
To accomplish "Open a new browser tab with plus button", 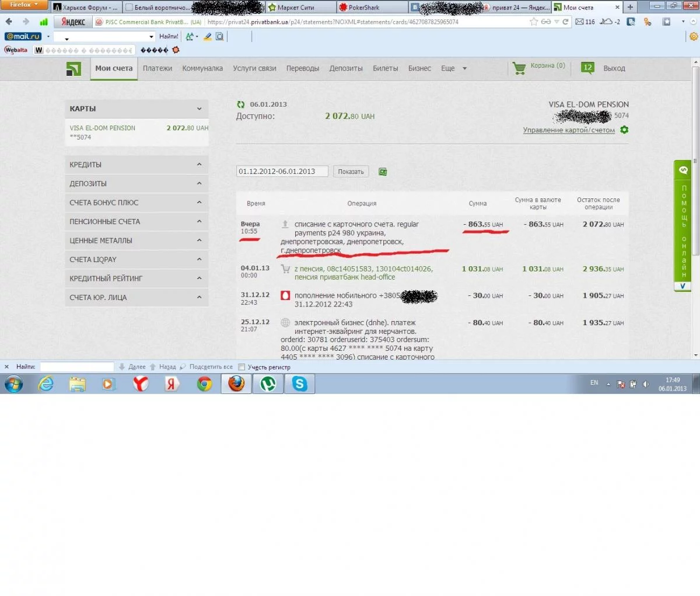I will [x=630, y=8].
